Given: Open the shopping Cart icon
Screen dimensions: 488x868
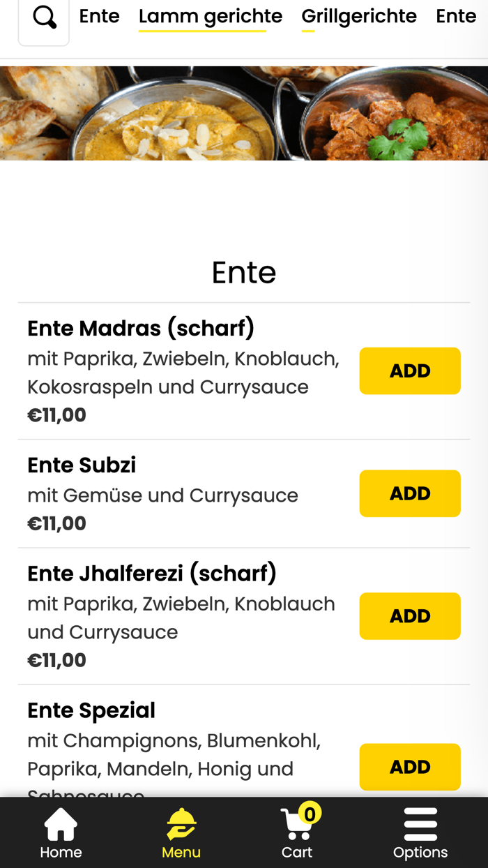Looking at the screenshot, I should pos(296,827).
